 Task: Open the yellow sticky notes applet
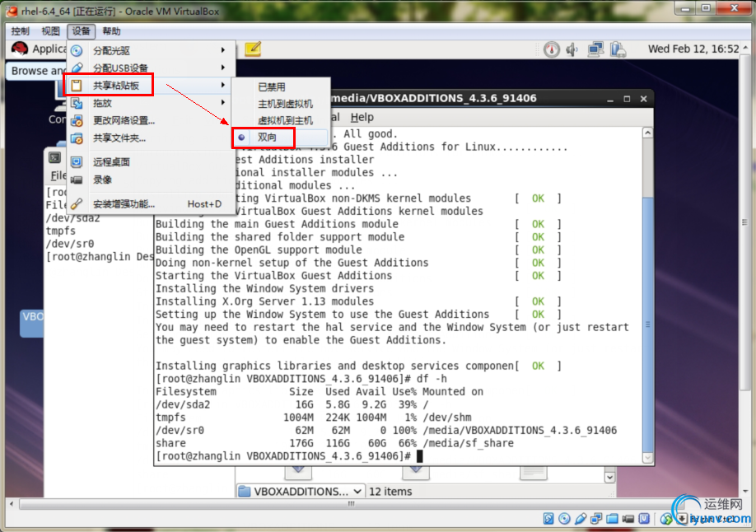[x=253, y=49]
